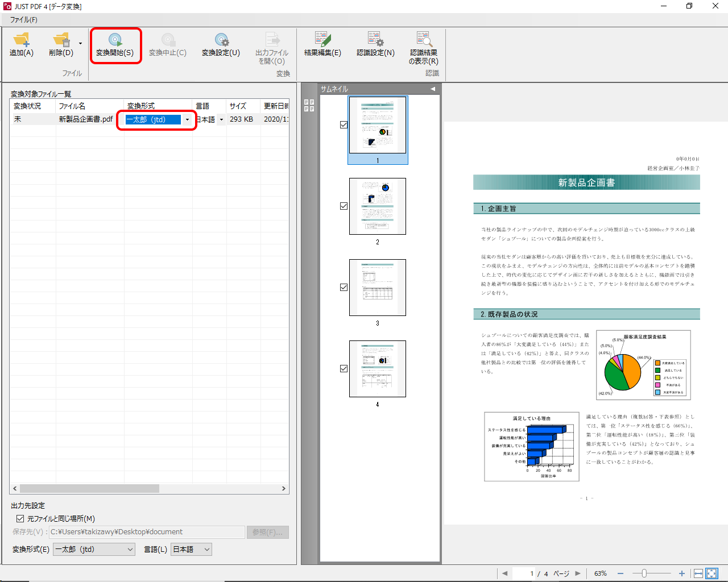Open 結果編集(E) result editing
The height and width of the screenshot is (582, 728).
(x=322, y=44)
